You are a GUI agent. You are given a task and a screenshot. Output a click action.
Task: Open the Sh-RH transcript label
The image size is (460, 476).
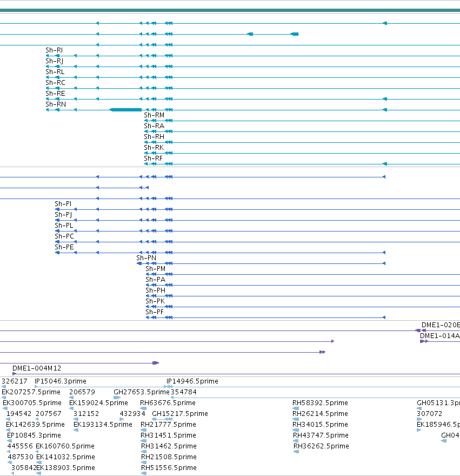tap(154, 137)
